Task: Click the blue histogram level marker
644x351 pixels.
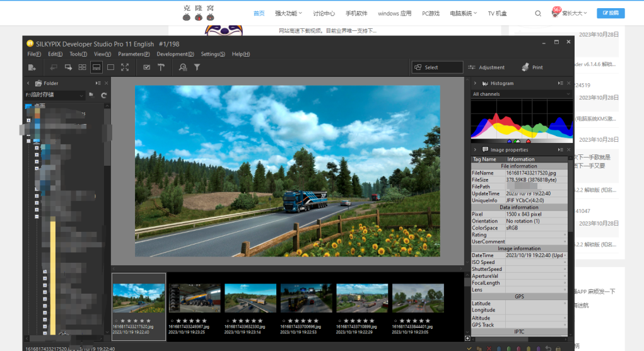Action: point(510,141)
